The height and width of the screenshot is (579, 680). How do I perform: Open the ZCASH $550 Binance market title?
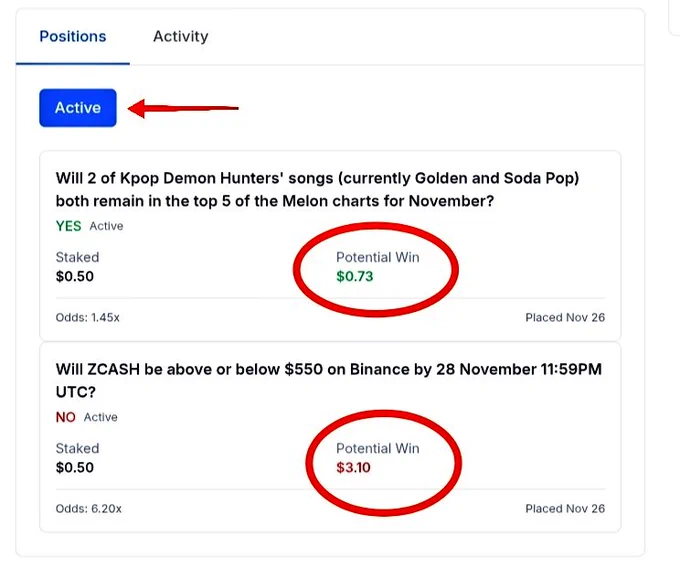tap(329, 380)
